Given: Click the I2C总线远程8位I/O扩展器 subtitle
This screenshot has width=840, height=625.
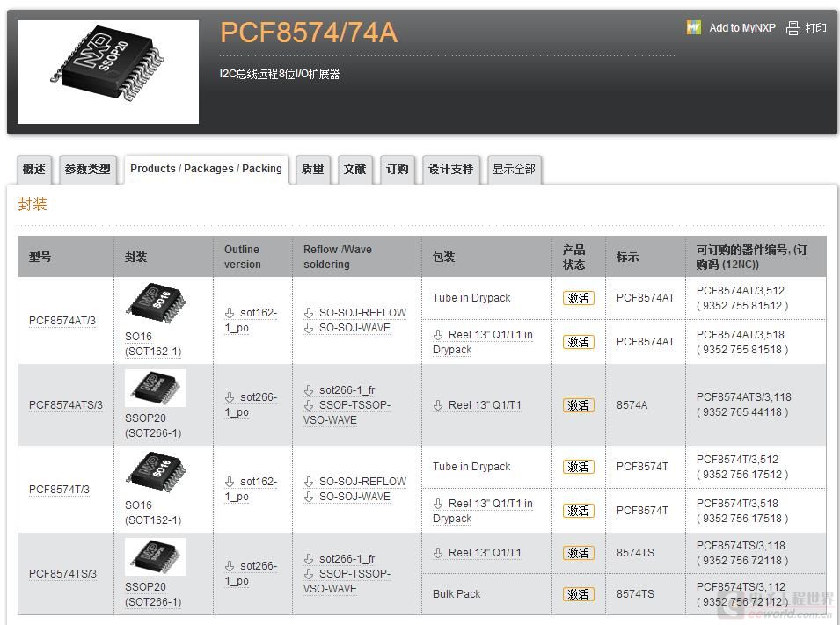Looking at the screenshot, I should [280, 74].
